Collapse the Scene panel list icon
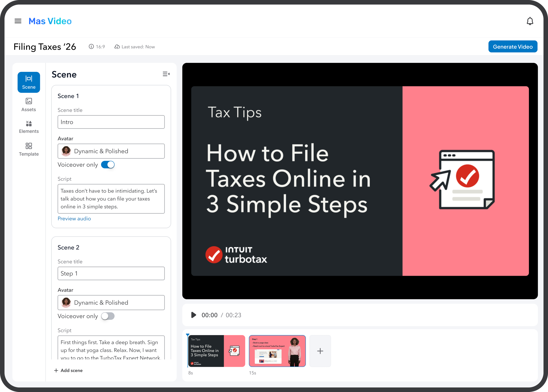Viewport: 548px width, 392px height. pyautogui.click(x=166, y=74)
